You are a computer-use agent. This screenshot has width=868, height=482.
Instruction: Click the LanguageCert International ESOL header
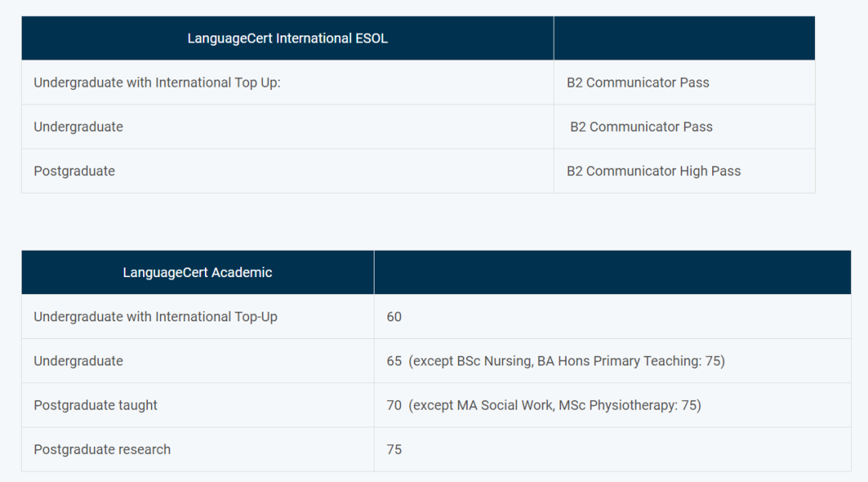(287, 39)
